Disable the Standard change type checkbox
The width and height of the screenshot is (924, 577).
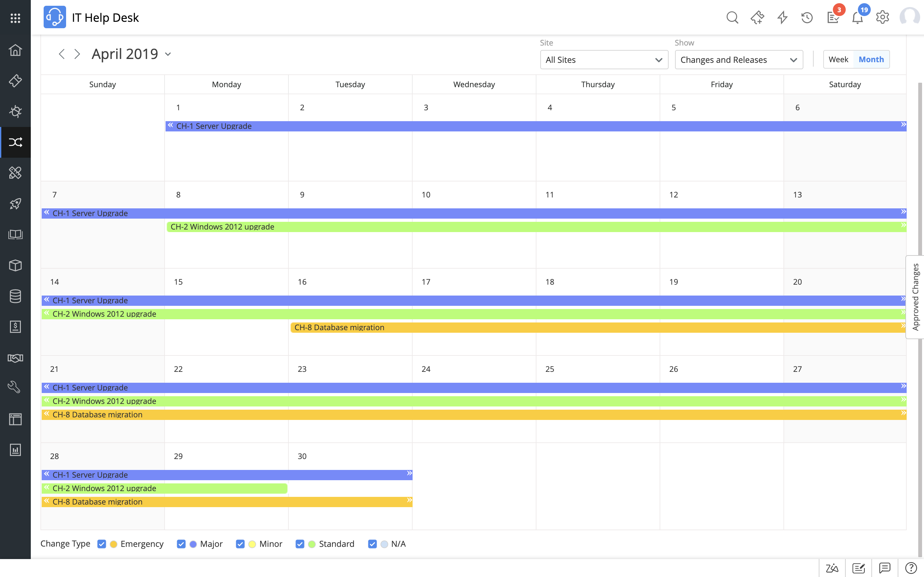click(x=300, y=544)
